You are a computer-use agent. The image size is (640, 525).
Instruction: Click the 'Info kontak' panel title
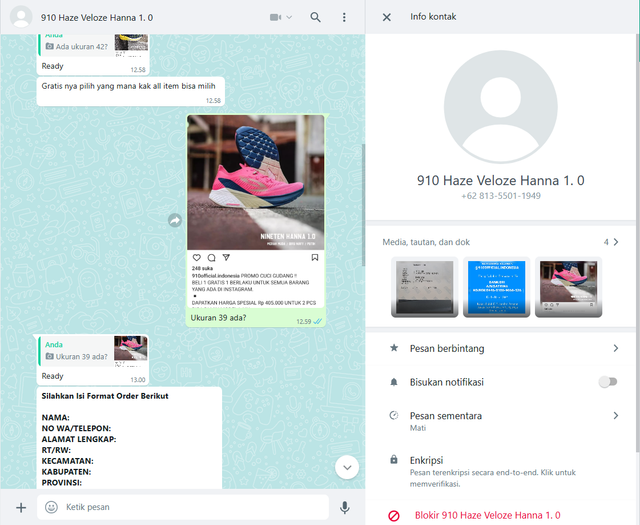433,17
